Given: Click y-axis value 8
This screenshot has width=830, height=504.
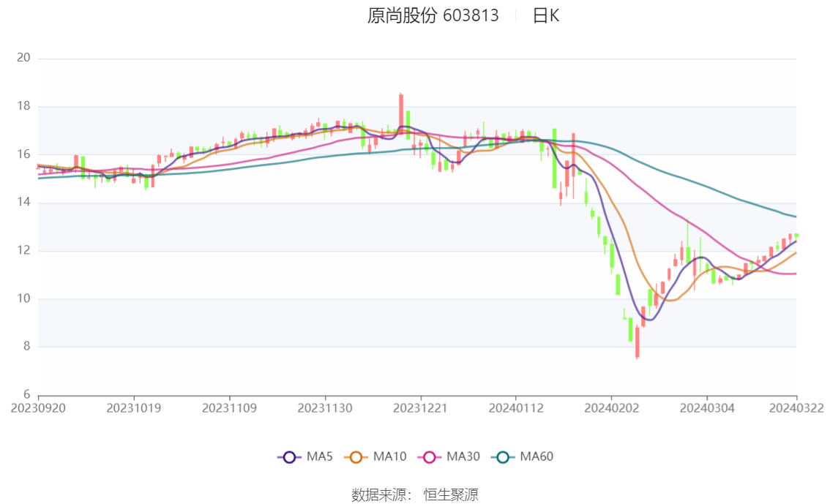Looking at the screenshot, I should pos(26,347).
